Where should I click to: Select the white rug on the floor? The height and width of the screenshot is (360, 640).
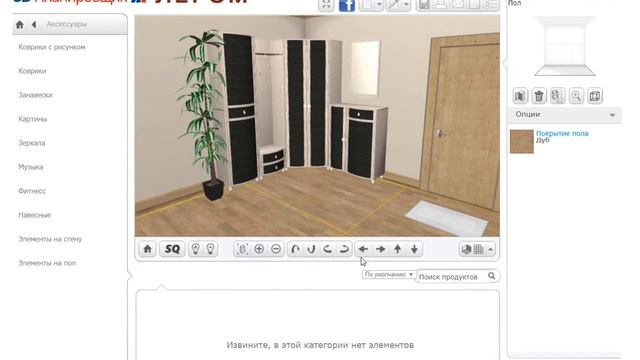point(446,218)
